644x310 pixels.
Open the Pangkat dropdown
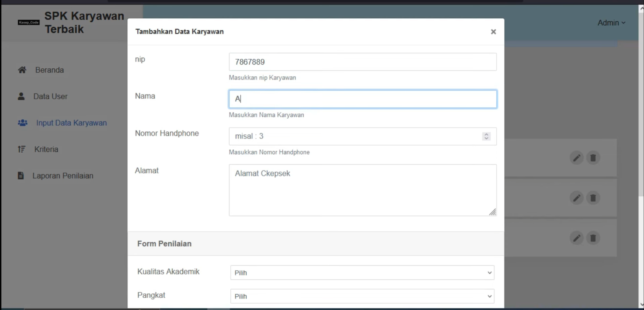coord(362,296)
